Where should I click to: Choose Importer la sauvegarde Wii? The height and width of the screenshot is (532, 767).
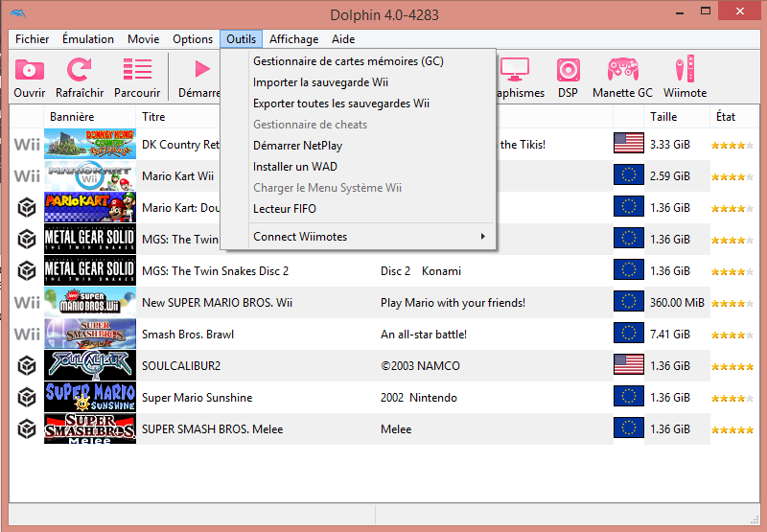tap(358, 82)
